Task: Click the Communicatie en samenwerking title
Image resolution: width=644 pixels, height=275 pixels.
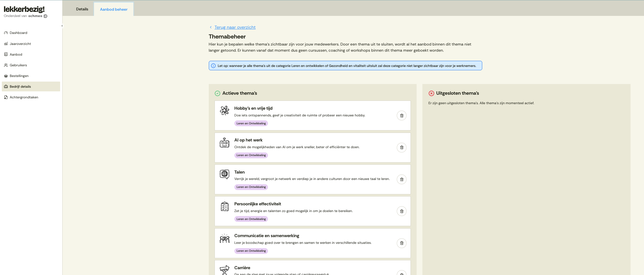Action: [267, 236]
